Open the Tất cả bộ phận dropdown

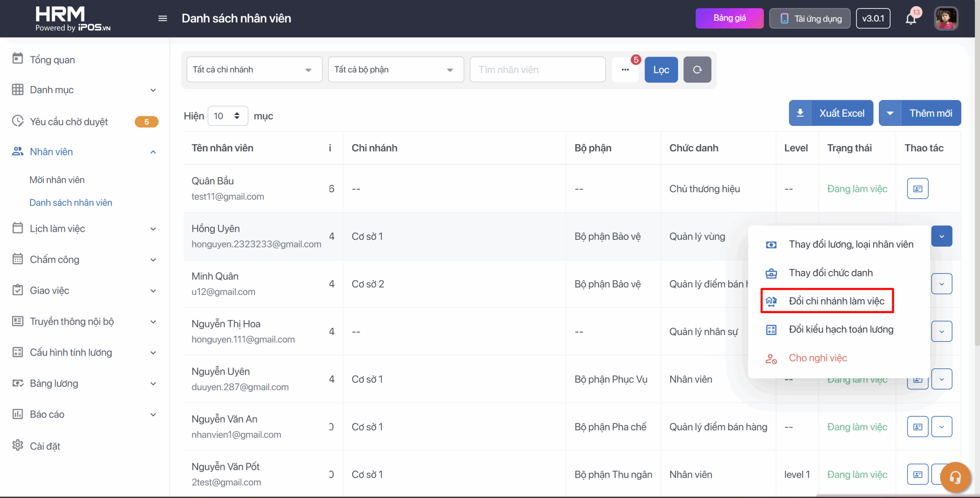(x=396, y=70)
